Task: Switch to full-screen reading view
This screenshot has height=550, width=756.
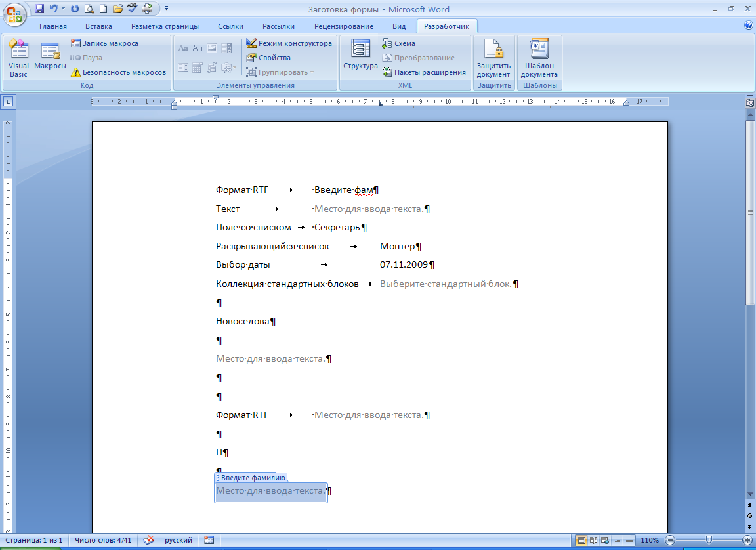Action: [x=594, y=540]
